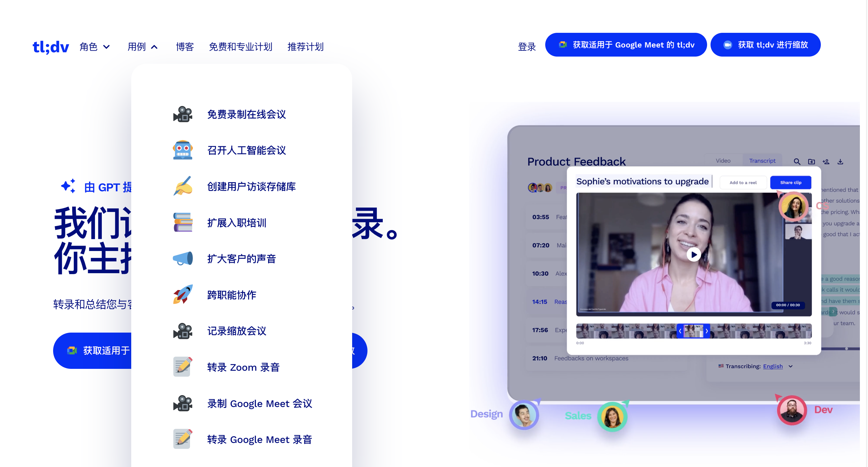Click the hero 获取适用于 Google Meet button
This screenshot has height=467, width=868.
[x=92, y=350]
